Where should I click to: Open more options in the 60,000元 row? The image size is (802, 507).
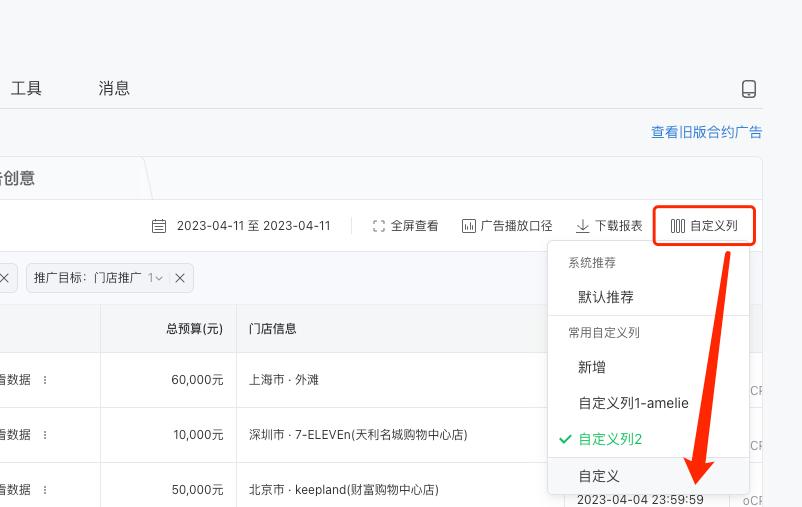[x=45, y=380]
